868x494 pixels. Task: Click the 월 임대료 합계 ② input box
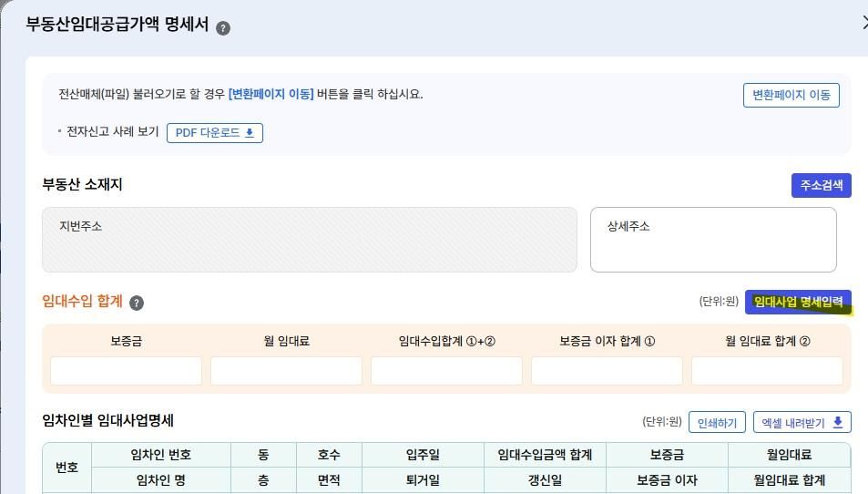(767, 371)
